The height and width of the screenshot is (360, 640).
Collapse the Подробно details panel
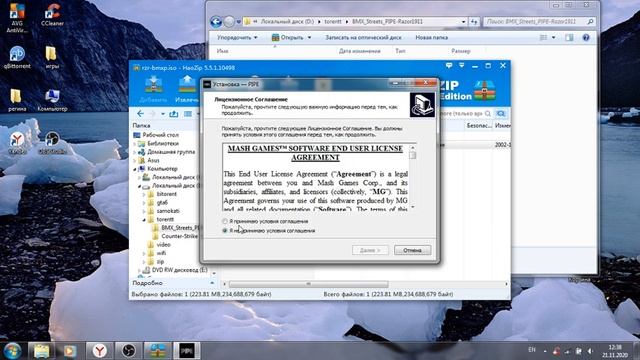(x=212, y=283)
